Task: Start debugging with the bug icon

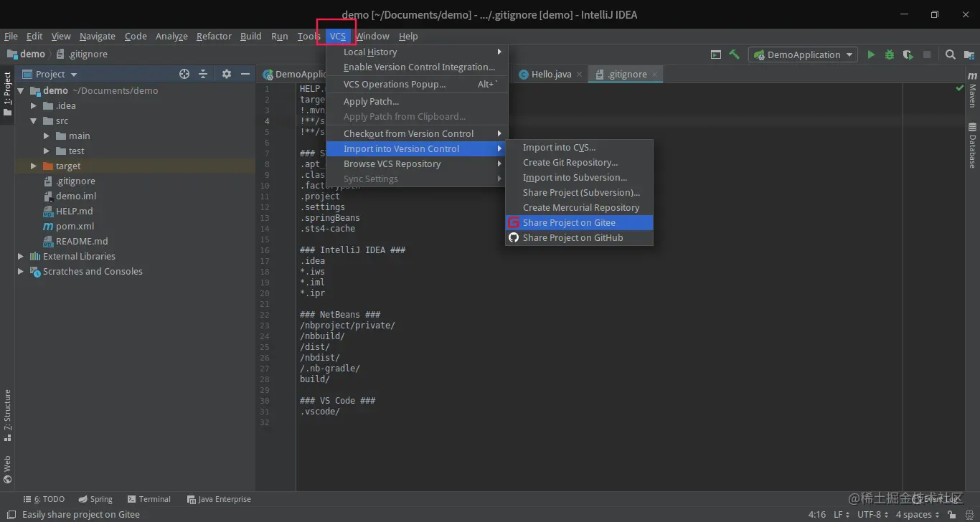Action: point(890,54)
